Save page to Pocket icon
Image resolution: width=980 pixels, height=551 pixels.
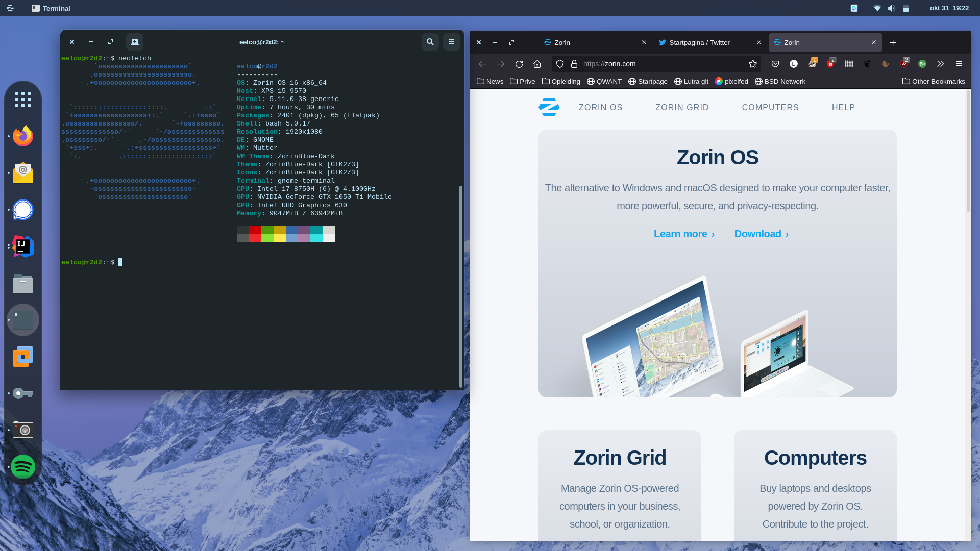click(775, 64)
